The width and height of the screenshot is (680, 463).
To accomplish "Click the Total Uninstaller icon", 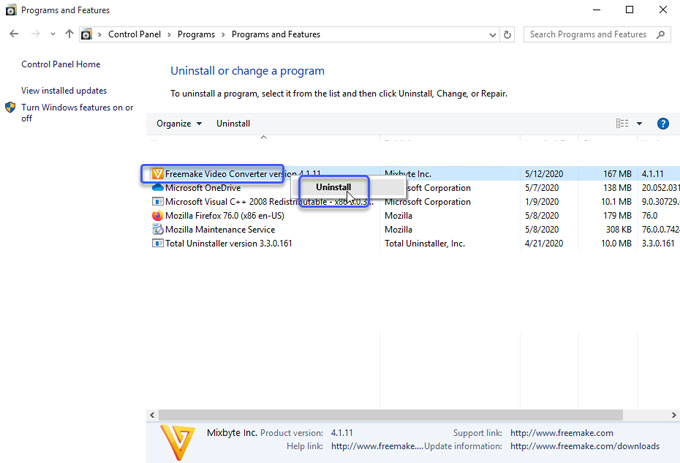I will [157, 243].
